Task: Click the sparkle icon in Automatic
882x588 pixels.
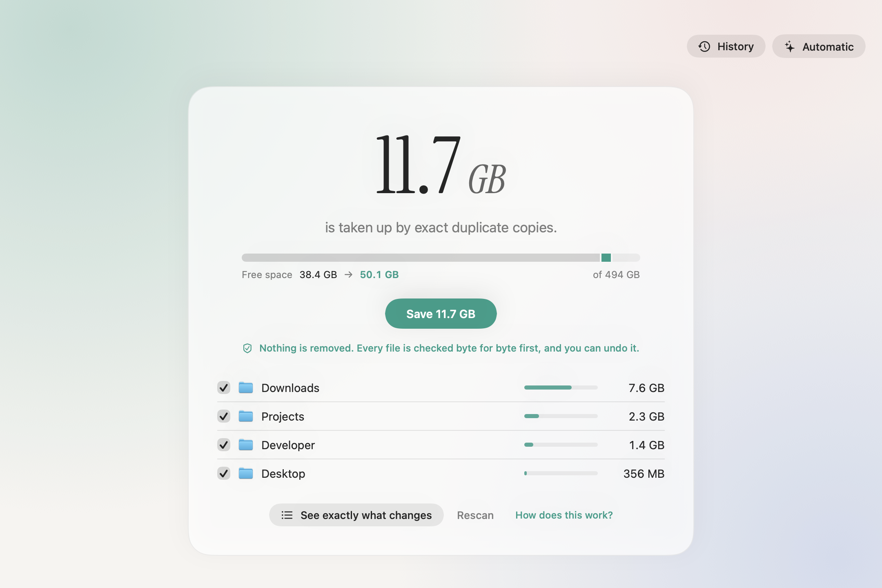Action: [x=790, y=47]
